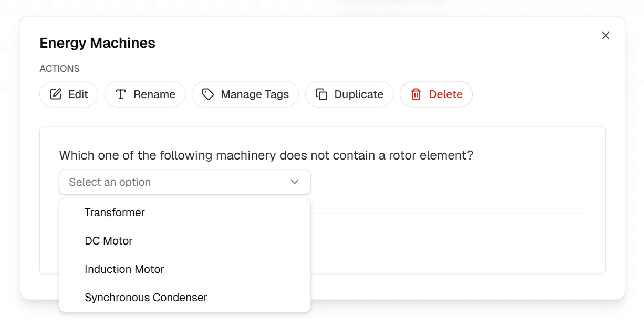
Task: Click the copy icon on Duplicate button
Action: click(x=321, y=94)
